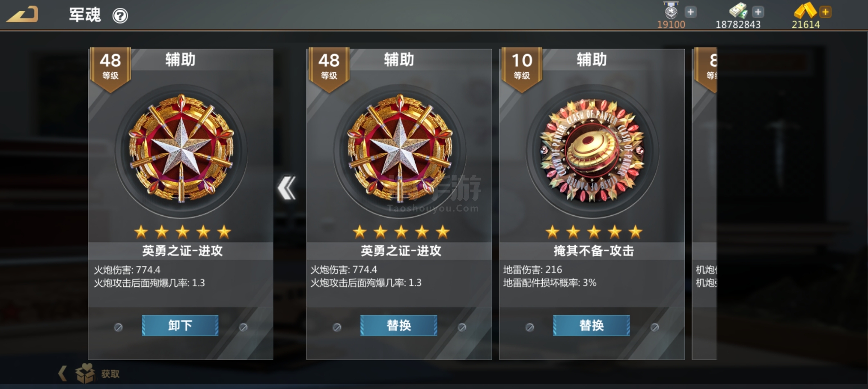This screenshot has height=389, width=868.
Task: Open the help question mark next to 军魂
Action: pos(120,16)
